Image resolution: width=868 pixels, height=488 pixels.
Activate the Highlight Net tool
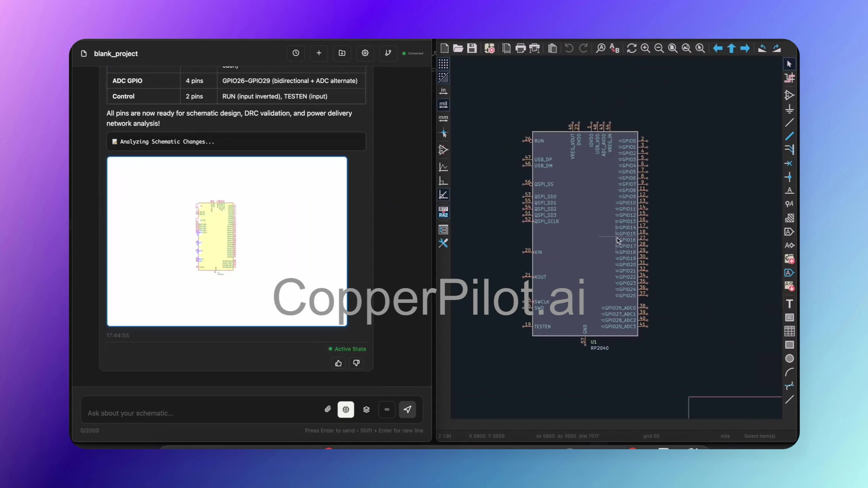(789, 78)
